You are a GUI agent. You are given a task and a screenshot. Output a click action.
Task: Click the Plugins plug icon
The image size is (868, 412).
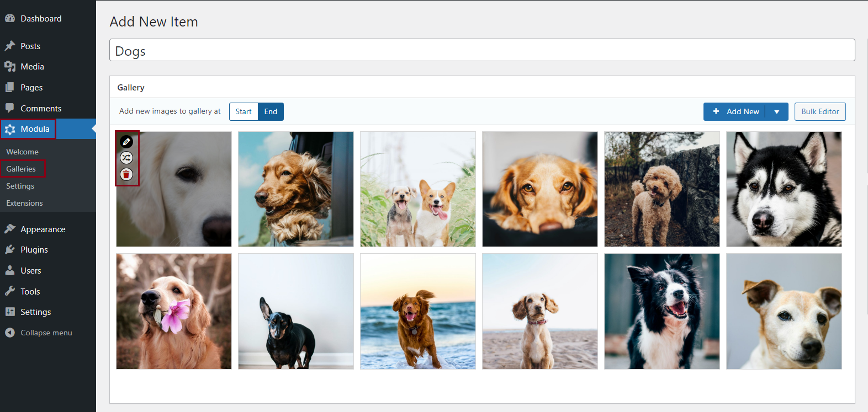pyautogui.click(x=10, y=249)
